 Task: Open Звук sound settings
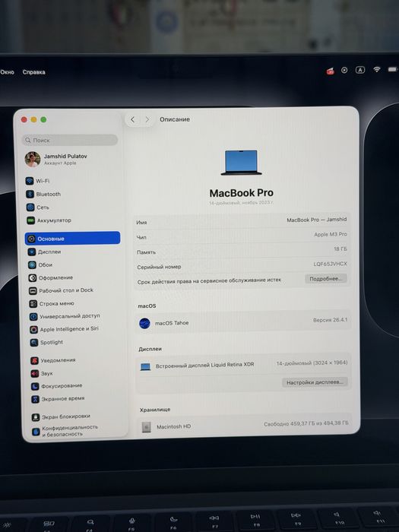42,374
